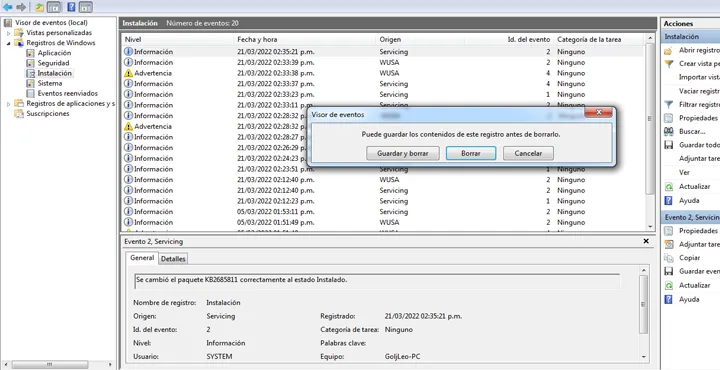Select the event logged at 02:33:37 p.m.

point(383,84)
